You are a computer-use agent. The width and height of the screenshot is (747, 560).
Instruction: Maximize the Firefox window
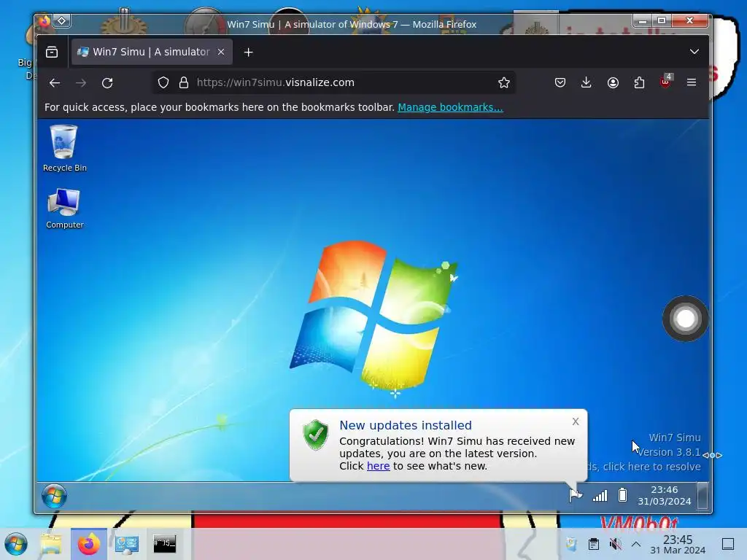point(662,20)
